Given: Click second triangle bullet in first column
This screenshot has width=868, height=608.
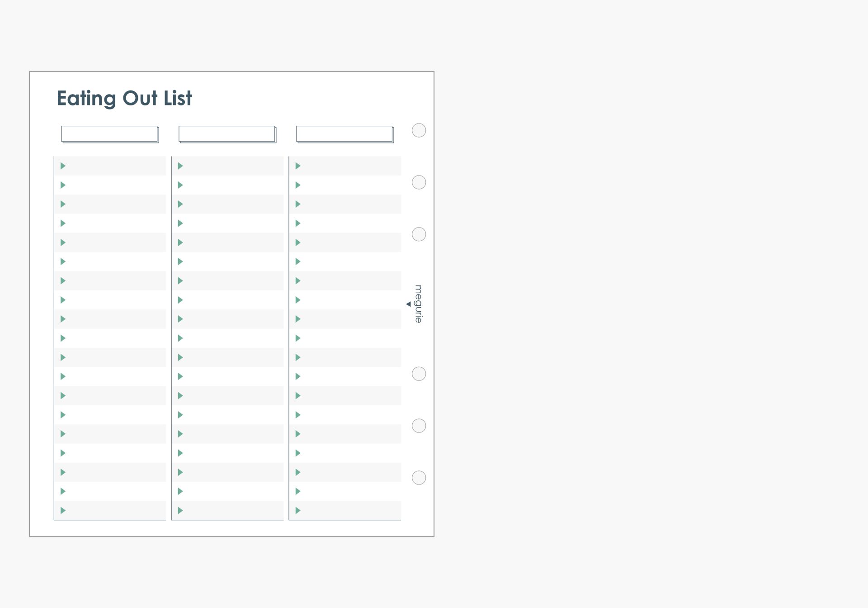Looking at the screenshot, I should tap(63, 185).
